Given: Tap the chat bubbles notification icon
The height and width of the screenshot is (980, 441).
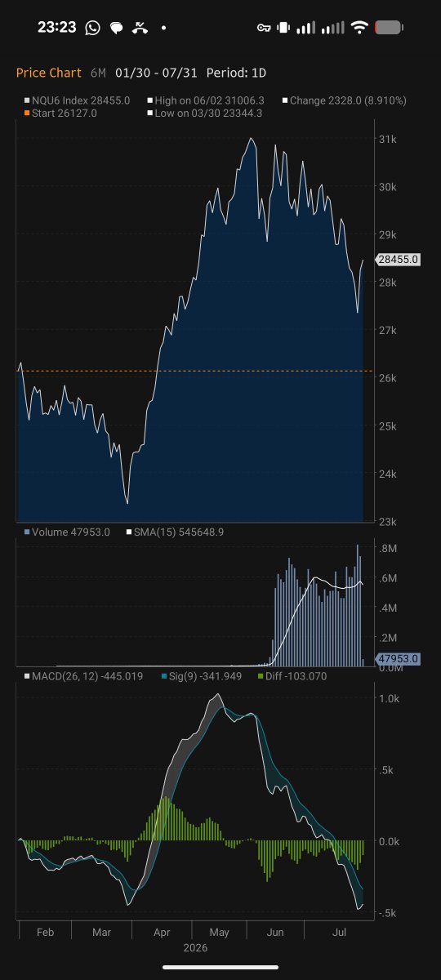Looking at the screenshot, I should (x=117, y=28).
